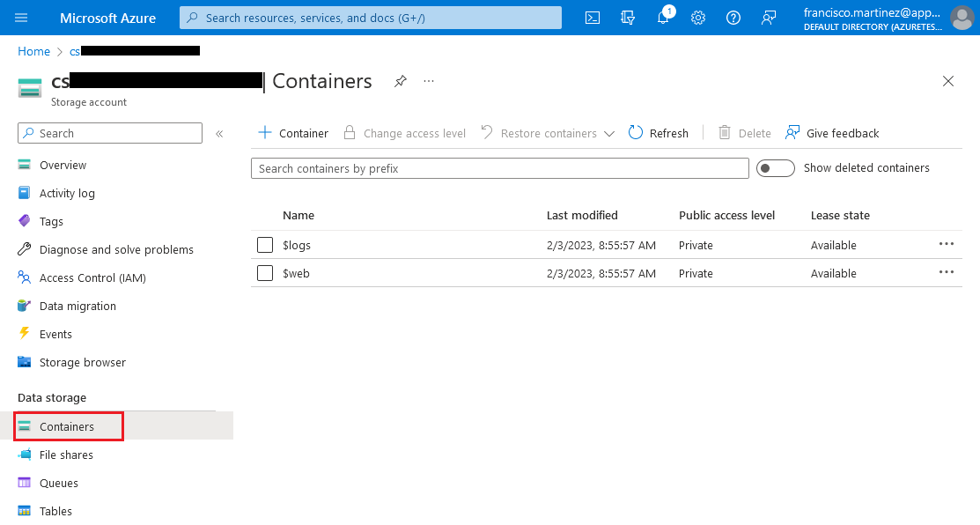Select the $logs container checkbox
Image resolution: width=980 pixels, height=525 pixels.
coord(265,245)
